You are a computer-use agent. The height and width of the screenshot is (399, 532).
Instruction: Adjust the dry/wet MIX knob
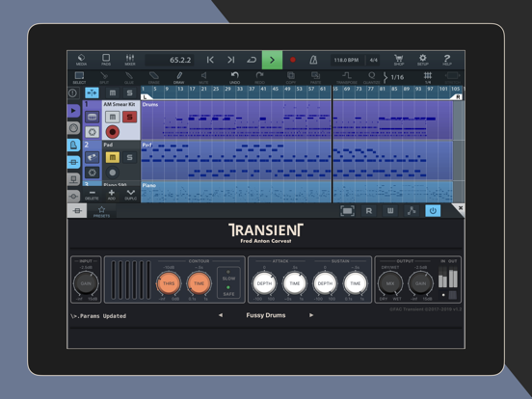(x=390, y=283)
